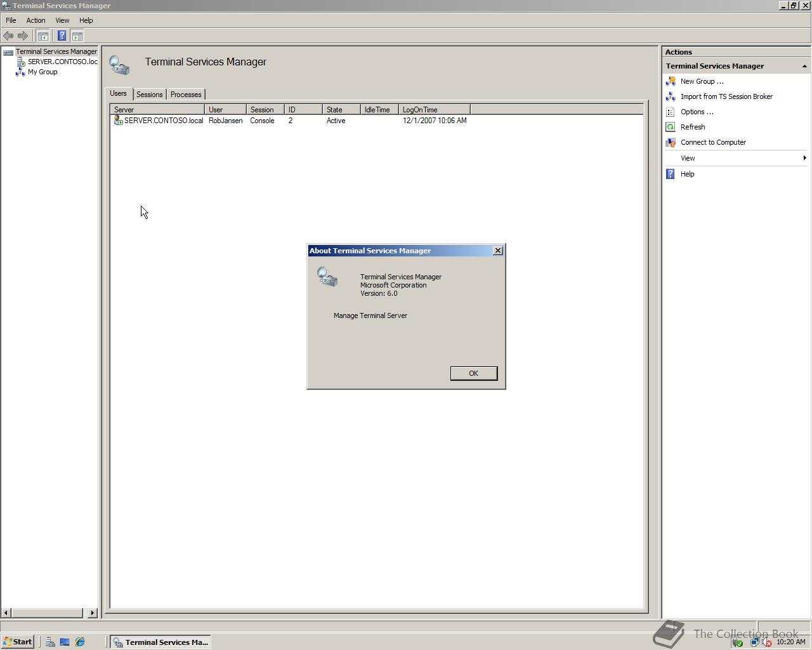Click the safely remove hardware tray icon
The height and width of the screenshot is (650, 812).
738,642
